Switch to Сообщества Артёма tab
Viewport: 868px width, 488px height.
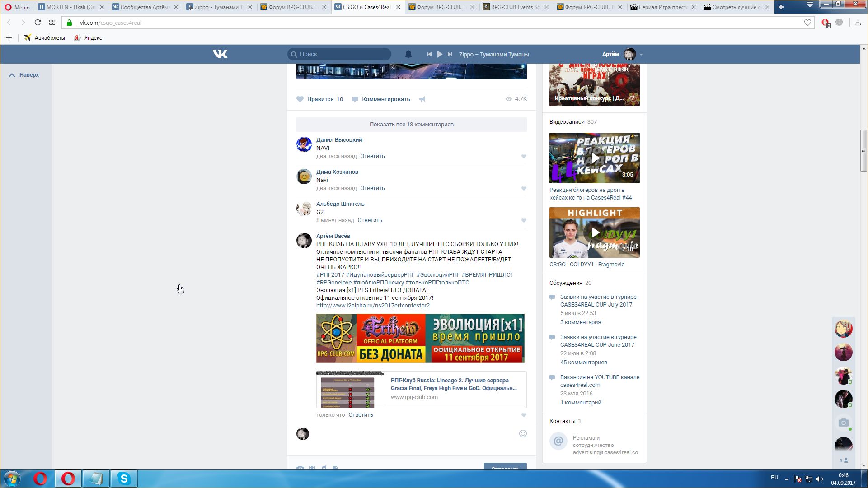145,7
